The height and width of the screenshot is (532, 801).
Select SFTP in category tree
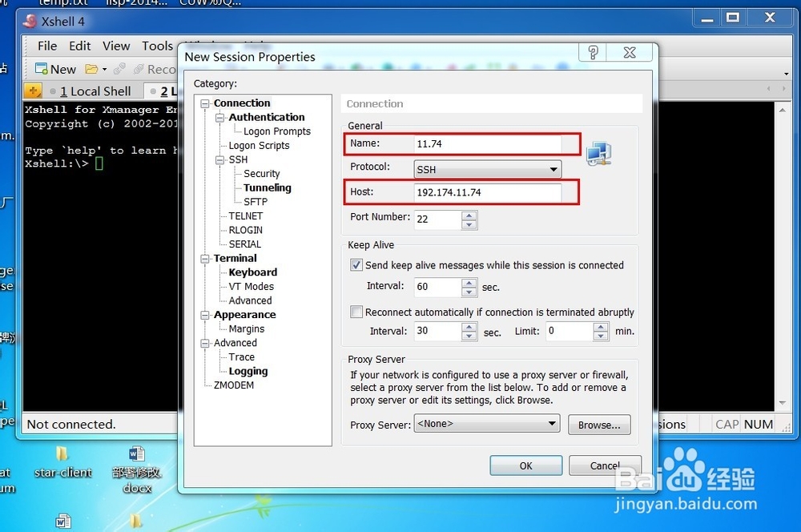coord(256,202)
